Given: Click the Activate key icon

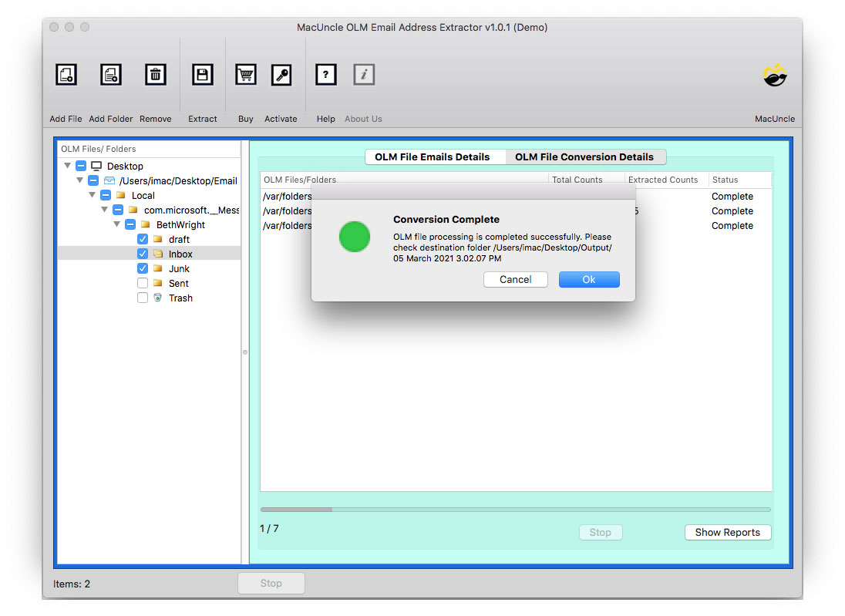Looking at the screenshot, I should [x=281, y=74].
